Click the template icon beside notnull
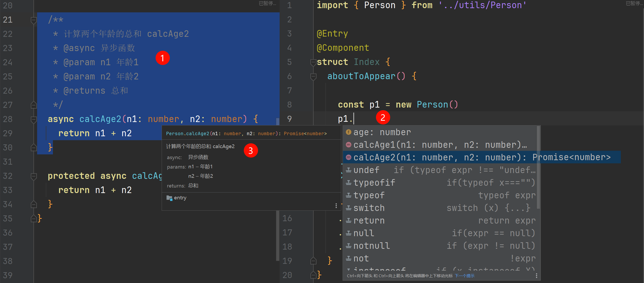 348,246
